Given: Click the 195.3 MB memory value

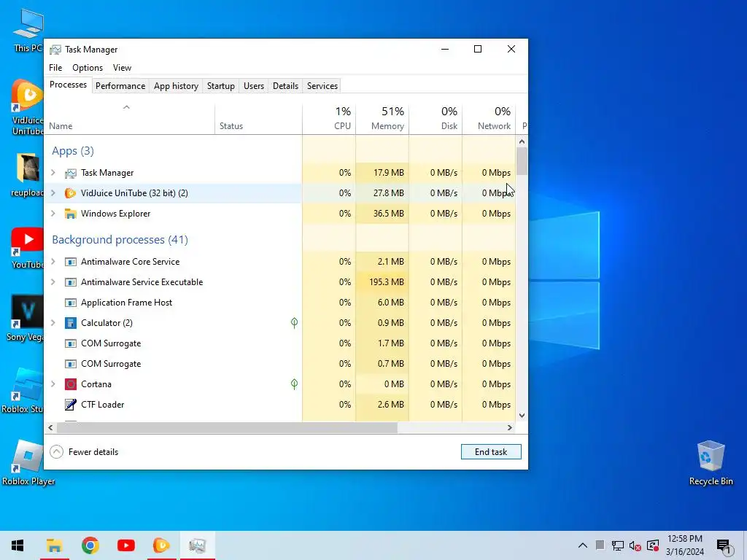Looking at the screenshot, I should tap(387, 282).
